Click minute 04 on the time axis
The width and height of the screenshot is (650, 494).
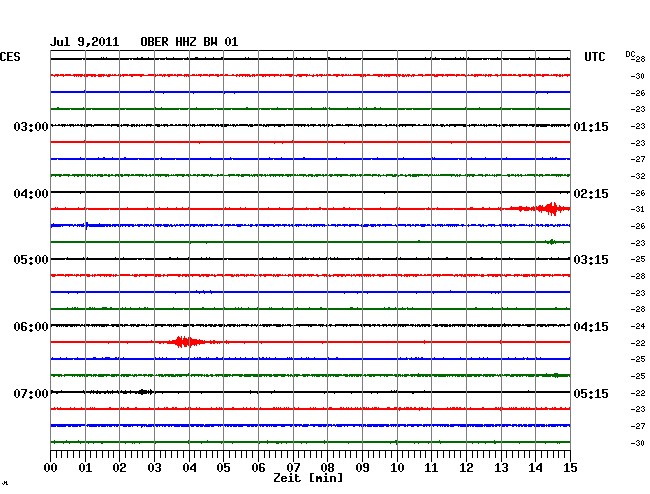point(189,468)
